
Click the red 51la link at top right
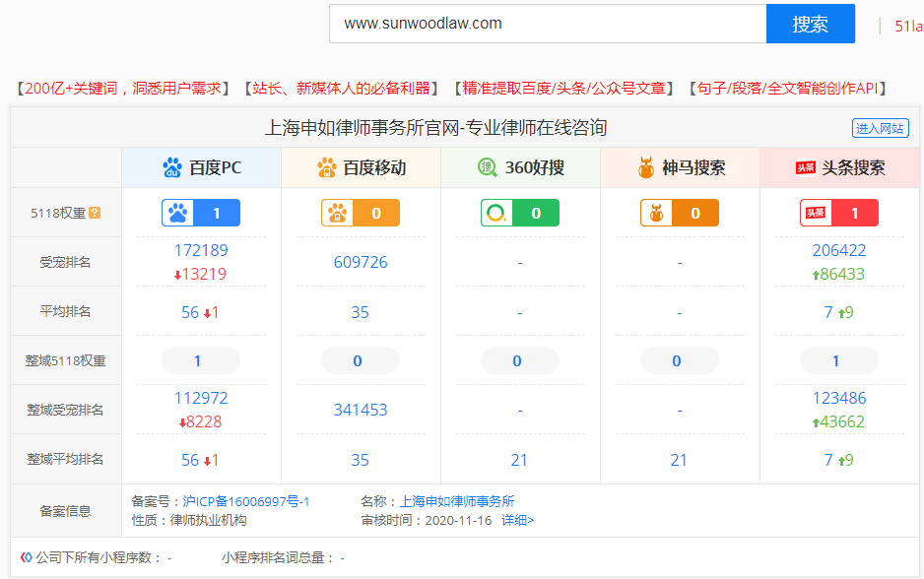pyautogui.click(x=908, y=26)
